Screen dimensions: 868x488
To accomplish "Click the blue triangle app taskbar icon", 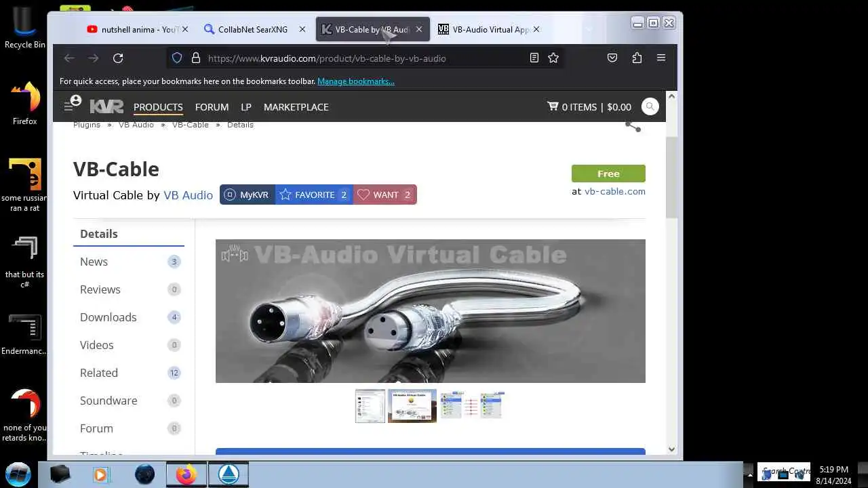I will pos(229,474).
